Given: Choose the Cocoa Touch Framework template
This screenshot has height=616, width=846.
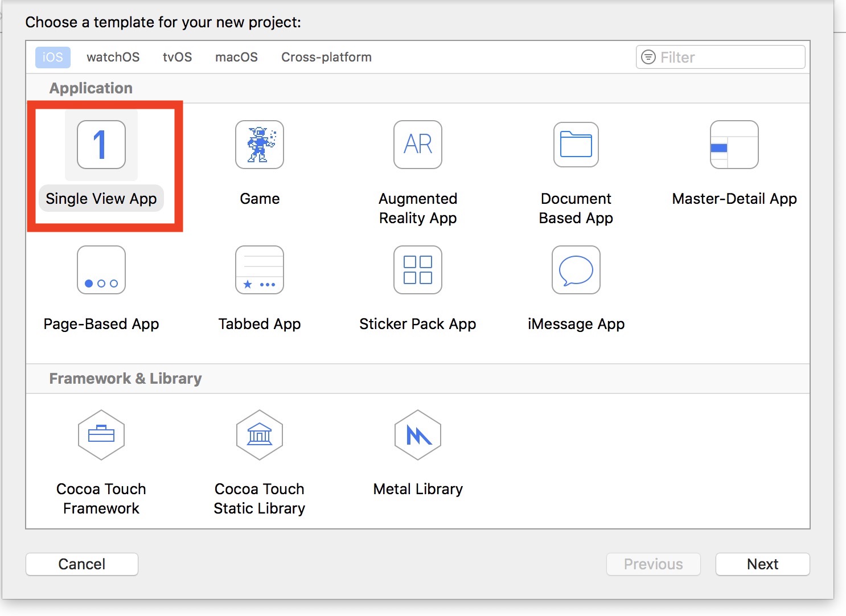Looking at the screenshot, I should (101, 435).
